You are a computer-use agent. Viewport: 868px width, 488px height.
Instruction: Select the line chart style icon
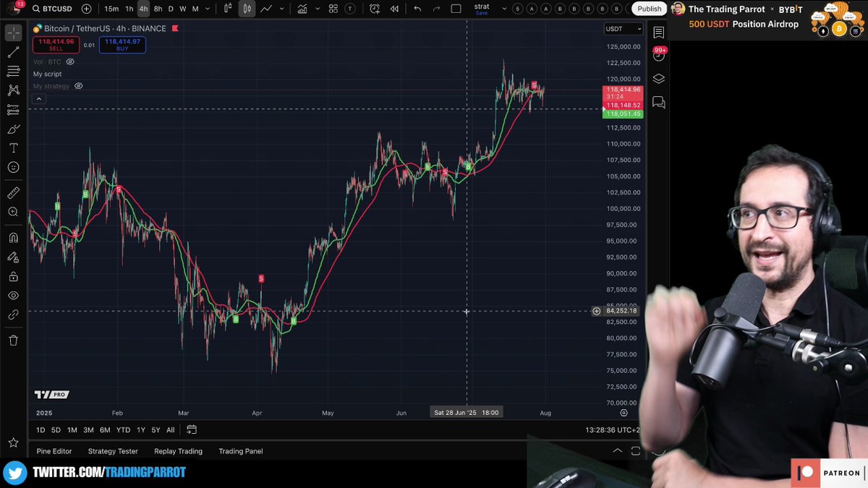tap(266, 9)
